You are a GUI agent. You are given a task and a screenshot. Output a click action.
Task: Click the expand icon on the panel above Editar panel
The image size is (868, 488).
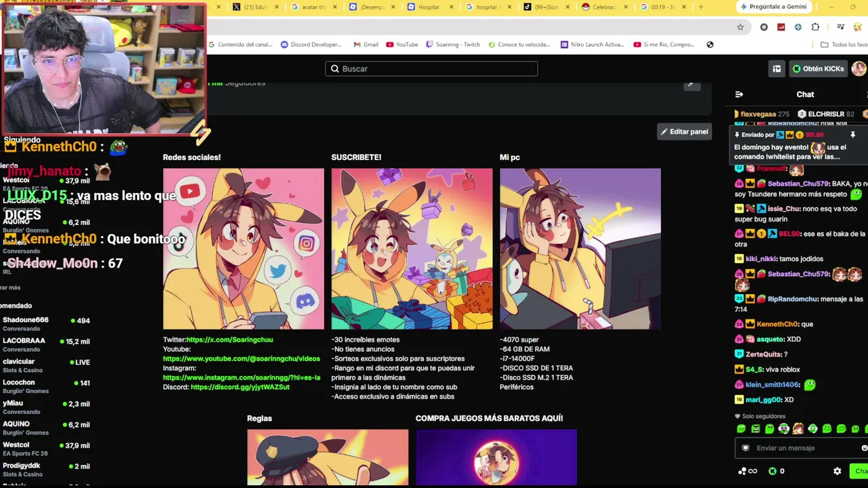691,85
